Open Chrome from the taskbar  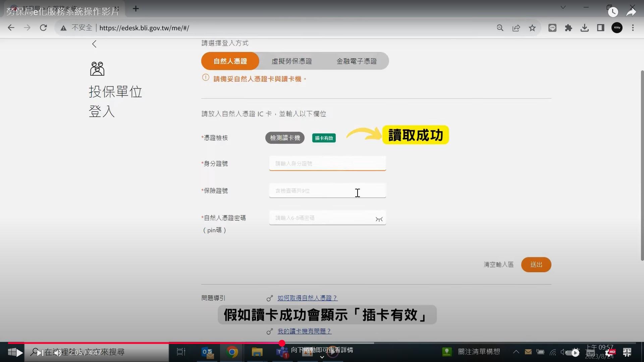(232, 352)
